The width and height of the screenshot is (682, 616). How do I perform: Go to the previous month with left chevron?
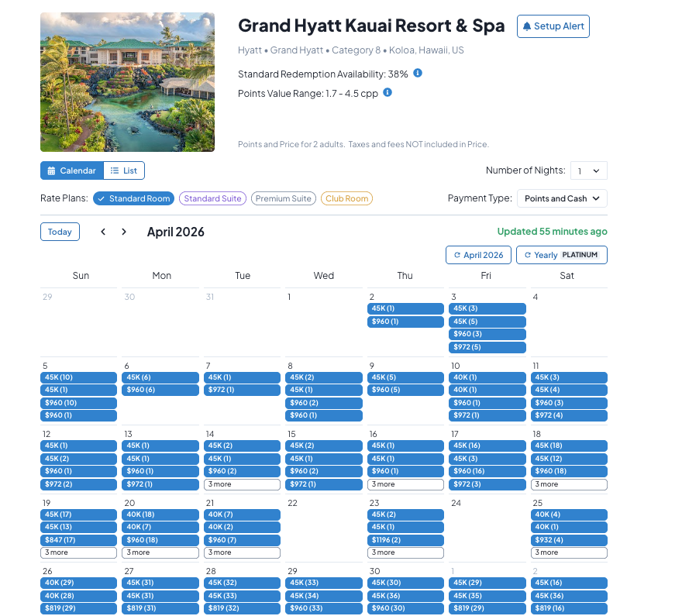(103, 232)
